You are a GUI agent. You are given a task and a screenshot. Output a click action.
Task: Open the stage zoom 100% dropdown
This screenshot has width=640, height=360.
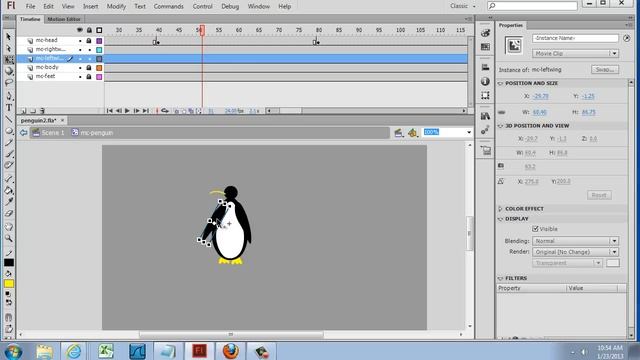tap(469, 132)
